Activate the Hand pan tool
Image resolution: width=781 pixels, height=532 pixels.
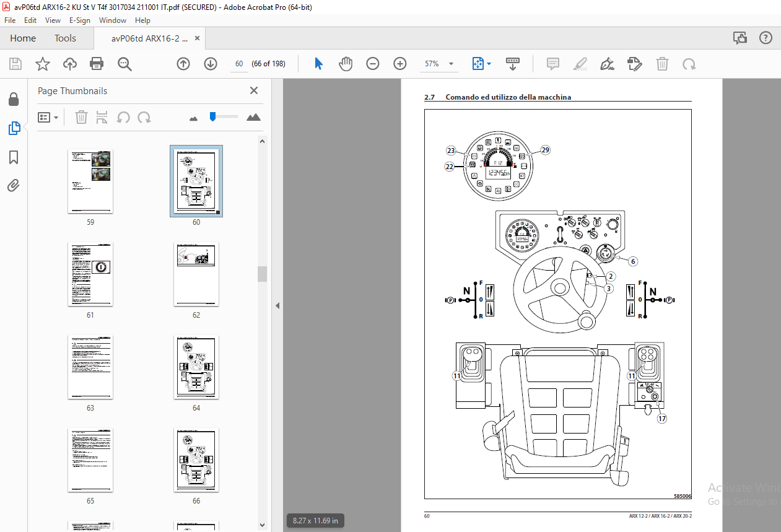pyautogui.click(x=346, y=64)
